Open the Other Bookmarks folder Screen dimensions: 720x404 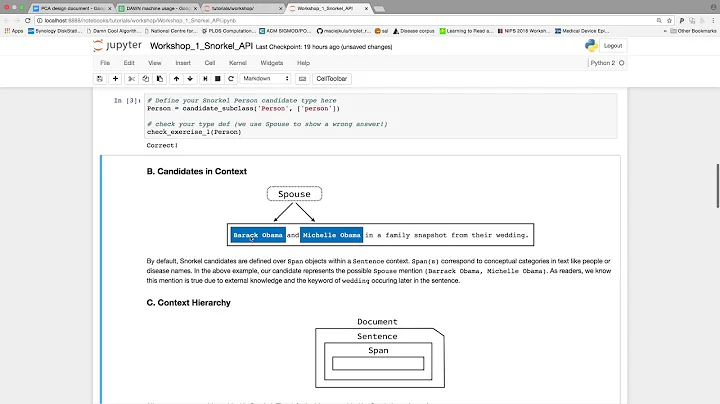(693, 31)
